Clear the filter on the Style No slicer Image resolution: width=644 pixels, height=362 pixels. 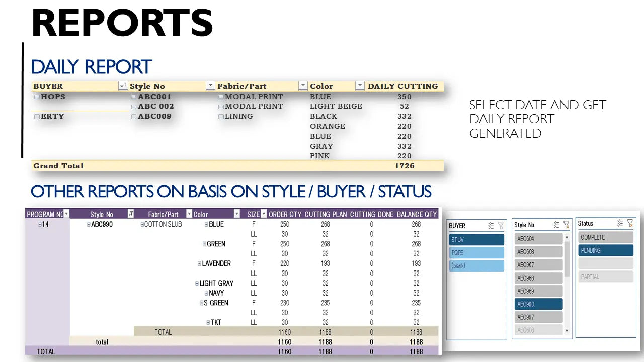click(567, 225)
